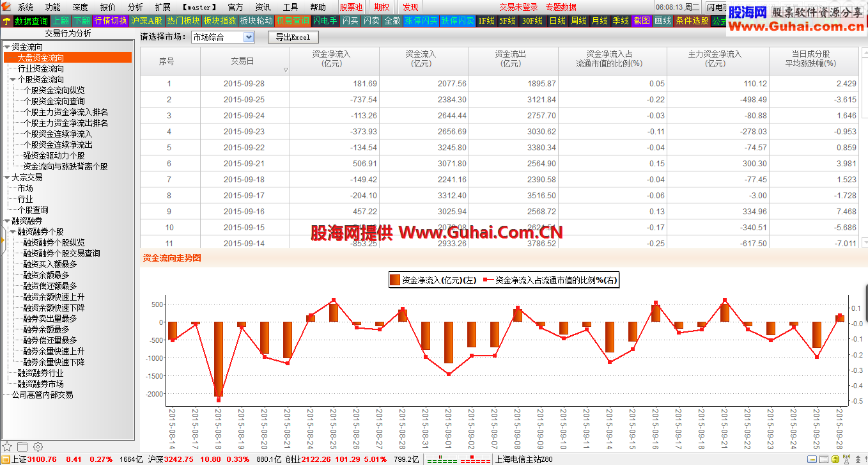This screenshot has height=465, width=868.
Task: Open the 资讯 menu
Action: click(x=263, y=7)
